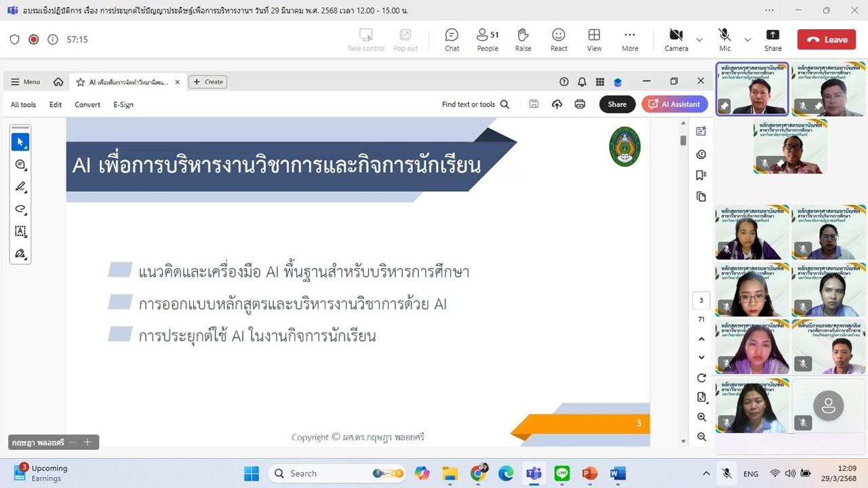Choose the Acrobat add comment tool
This screenshot has height=488, width=868.
(x=20, y=165)
